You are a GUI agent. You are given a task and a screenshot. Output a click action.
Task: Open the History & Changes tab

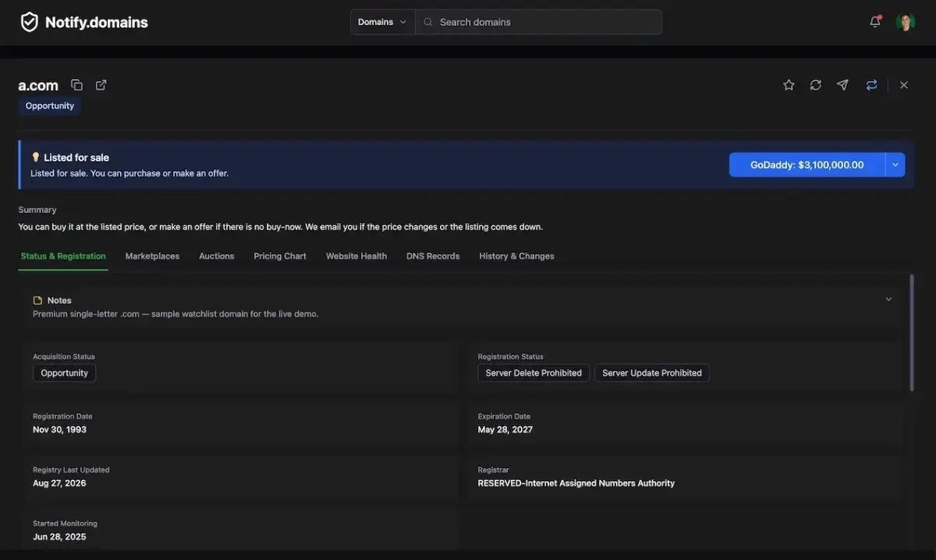point(516,256)
